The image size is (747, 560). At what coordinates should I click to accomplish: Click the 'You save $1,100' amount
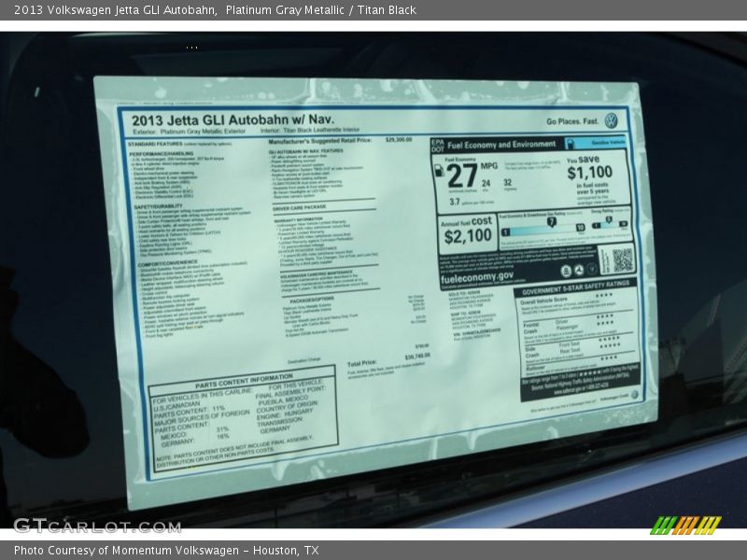pos(590,173)
